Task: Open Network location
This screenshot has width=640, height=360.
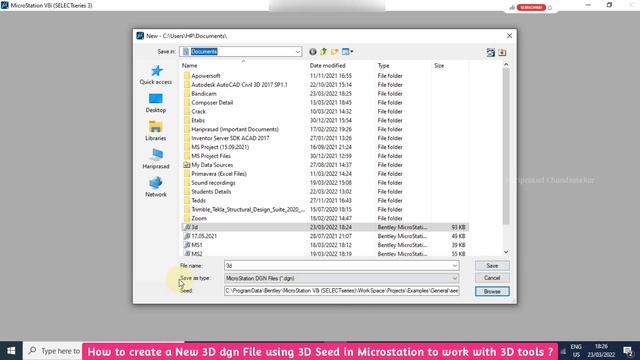Action: tap(156, 187)
